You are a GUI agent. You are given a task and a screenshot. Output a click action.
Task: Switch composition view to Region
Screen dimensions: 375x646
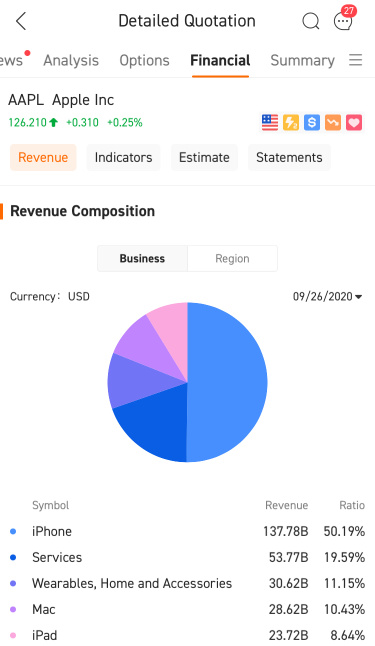tap(232, 258)
